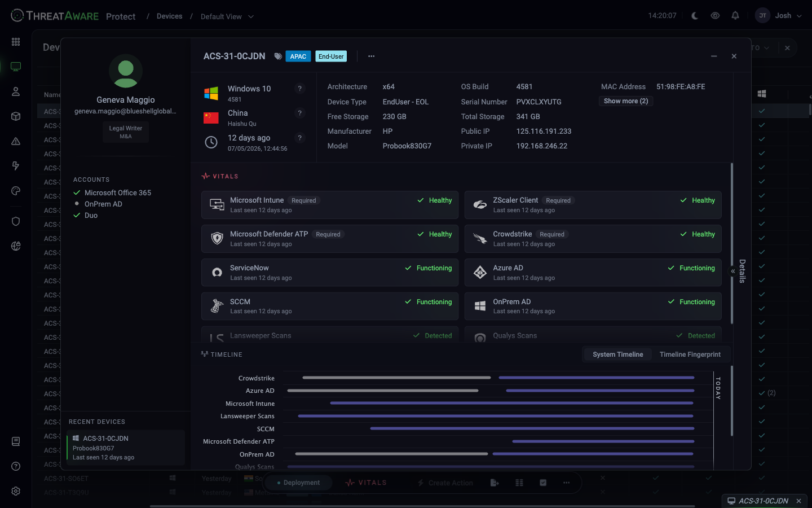Click the ThreatAware logo
This screenshot has width=812, height=508.
[55, 16]
